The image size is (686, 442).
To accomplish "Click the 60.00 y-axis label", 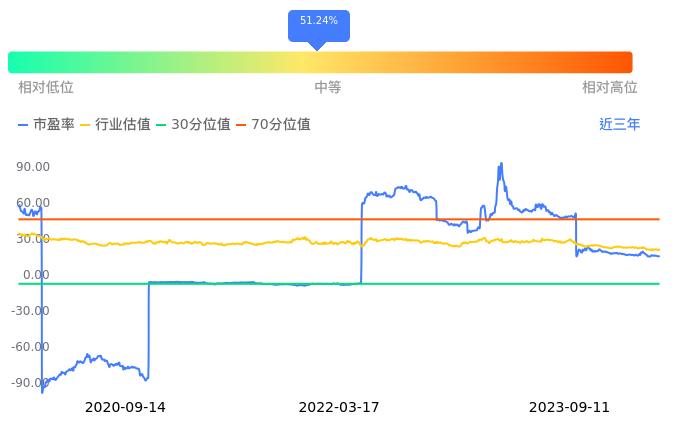I will pos(33,203).
